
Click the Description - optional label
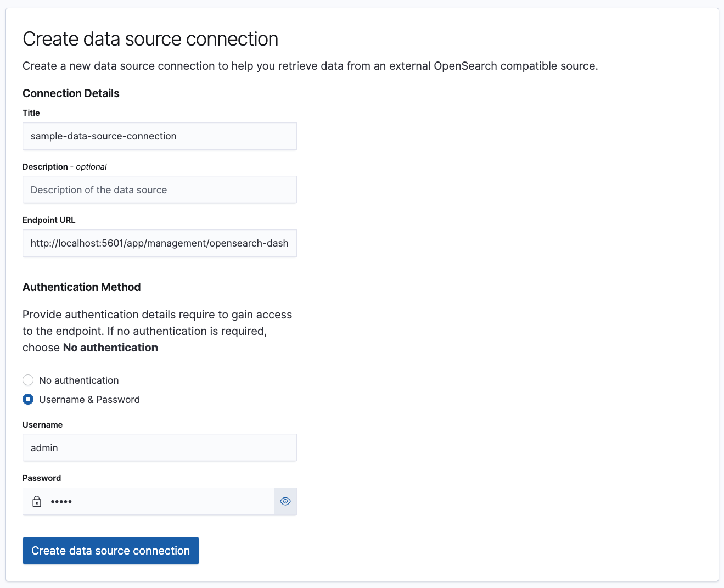pos(65,167)
